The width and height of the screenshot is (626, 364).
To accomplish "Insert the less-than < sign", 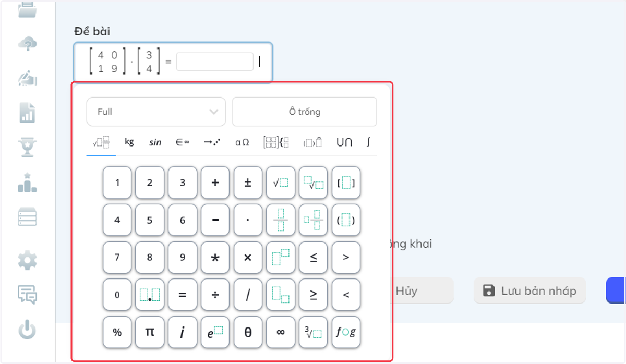I will click(346, 295).
